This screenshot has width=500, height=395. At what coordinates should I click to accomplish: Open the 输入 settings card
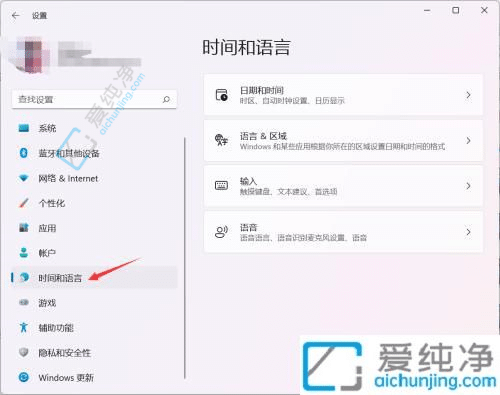tap(343, 186)
